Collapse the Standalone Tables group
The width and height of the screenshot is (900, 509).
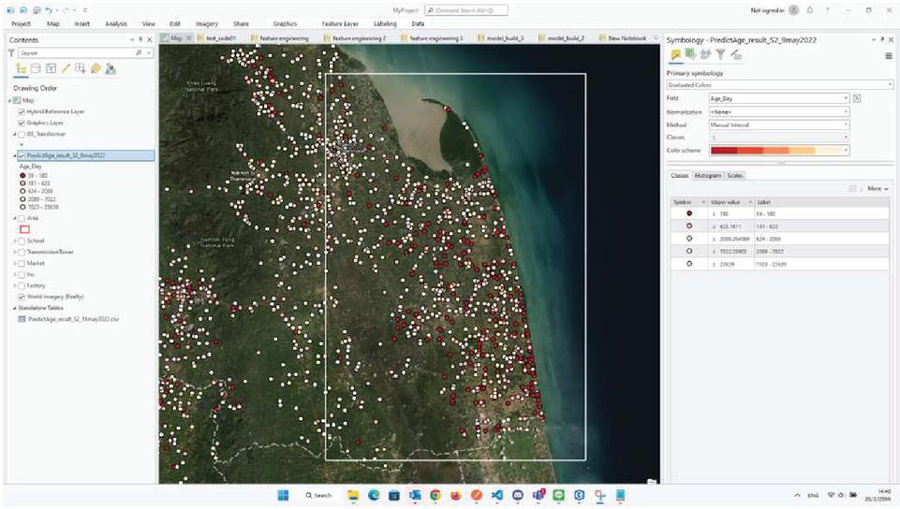pyautogui.click(x=15, y=308)
